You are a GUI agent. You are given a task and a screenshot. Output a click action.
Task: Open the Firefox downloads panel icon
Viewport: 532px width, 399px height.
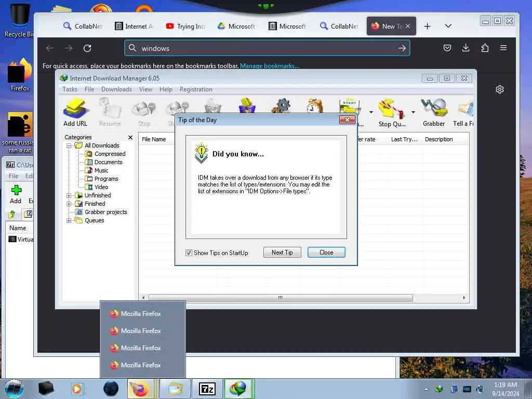[466, 48]
